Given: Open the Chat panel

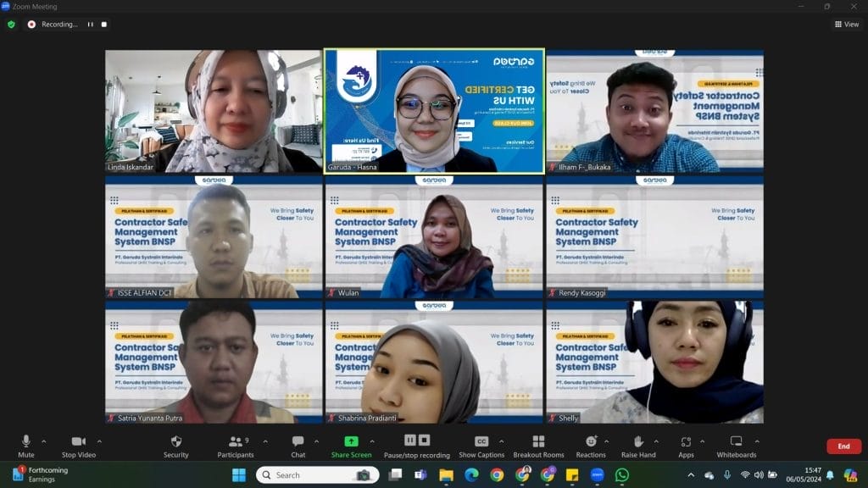Looking at the screenshot, I should tap(298, 446).
